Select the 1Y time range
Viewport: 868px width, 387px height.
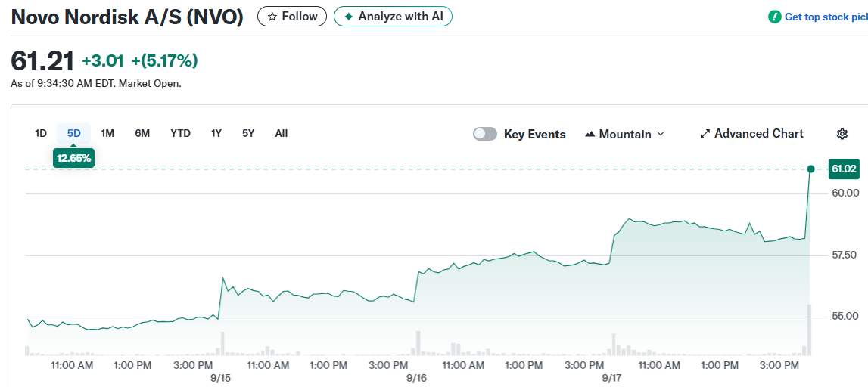(x=216, y=133)
